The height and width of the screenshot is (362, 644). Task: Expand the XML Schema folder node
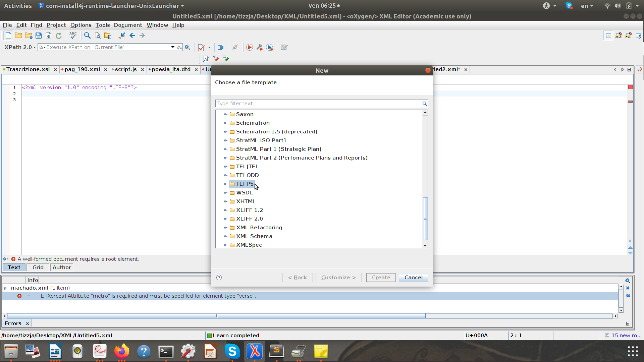coord(226,236)
